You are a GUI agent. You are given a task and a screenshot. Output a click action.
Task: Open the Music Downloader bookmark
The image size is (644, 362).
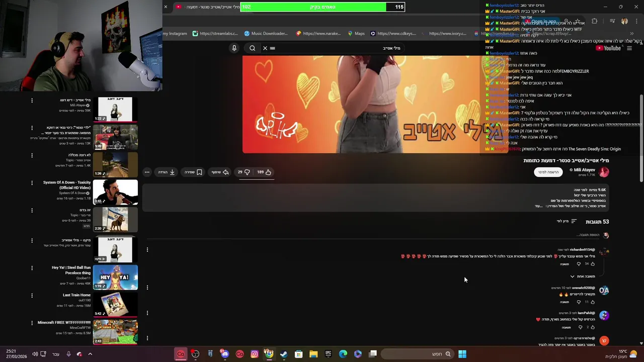tap(266, 34)
